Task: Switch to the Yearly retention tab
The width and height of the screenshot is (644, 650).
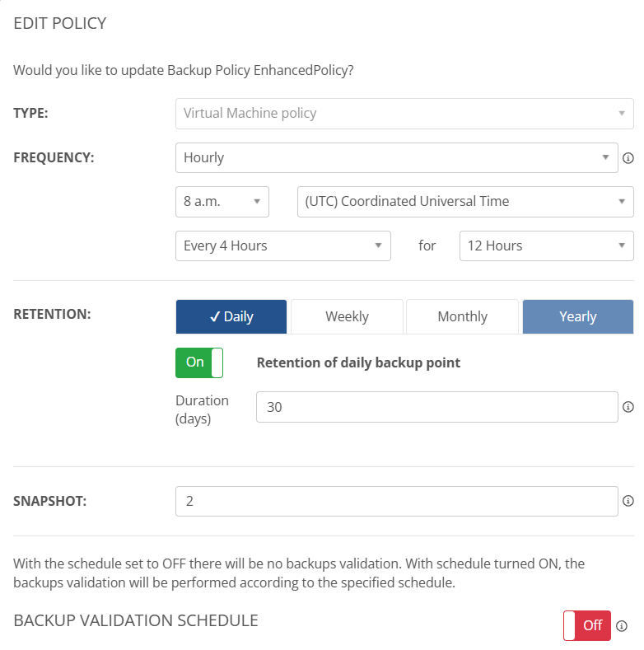Action: [577, 316]
